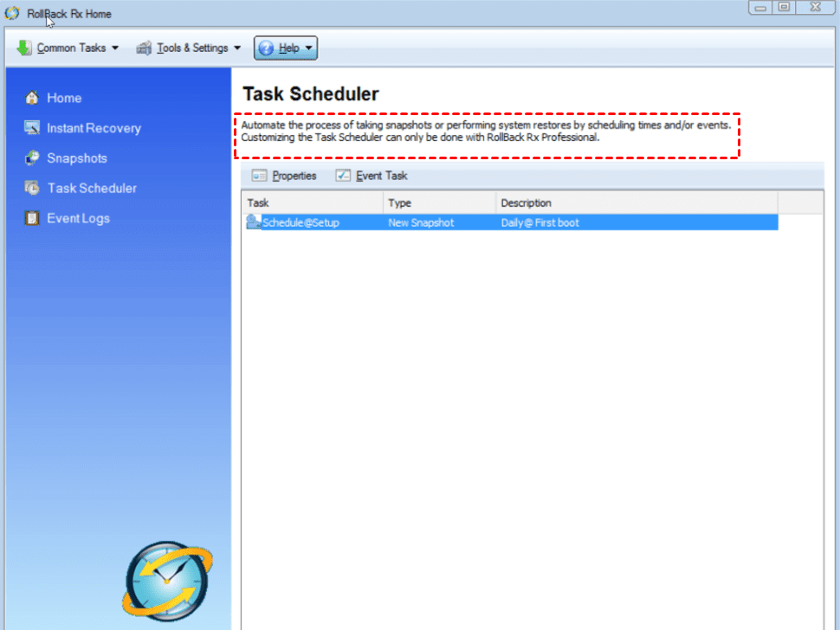Click the Schedule@Setup row user icon
The width and height of the screenshot is (840, 630).
(254, 222)
